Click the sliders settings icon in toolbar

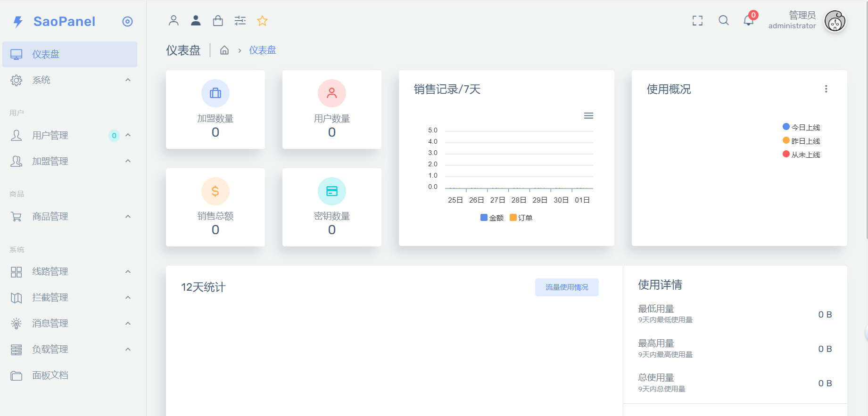tap(240, 20)
